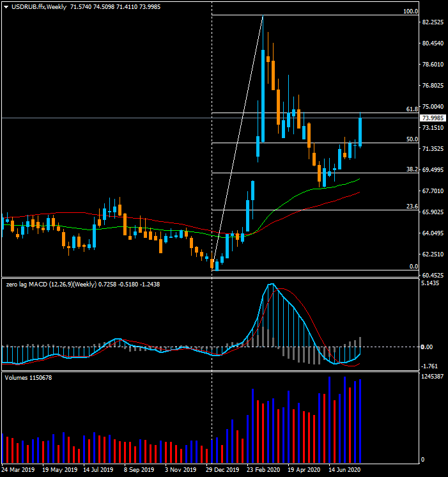Click the current price tag 73.9985
The image size is (448, 477).
point(433,118)
